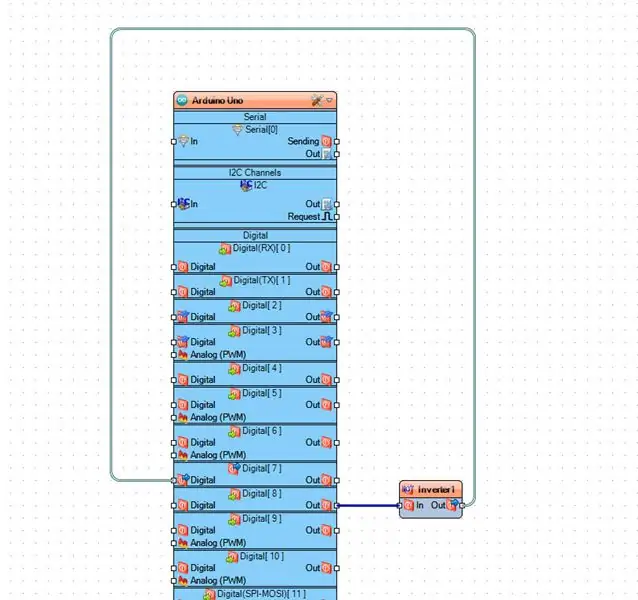Click the Serial Sending output icon

[x=327, y=141]
